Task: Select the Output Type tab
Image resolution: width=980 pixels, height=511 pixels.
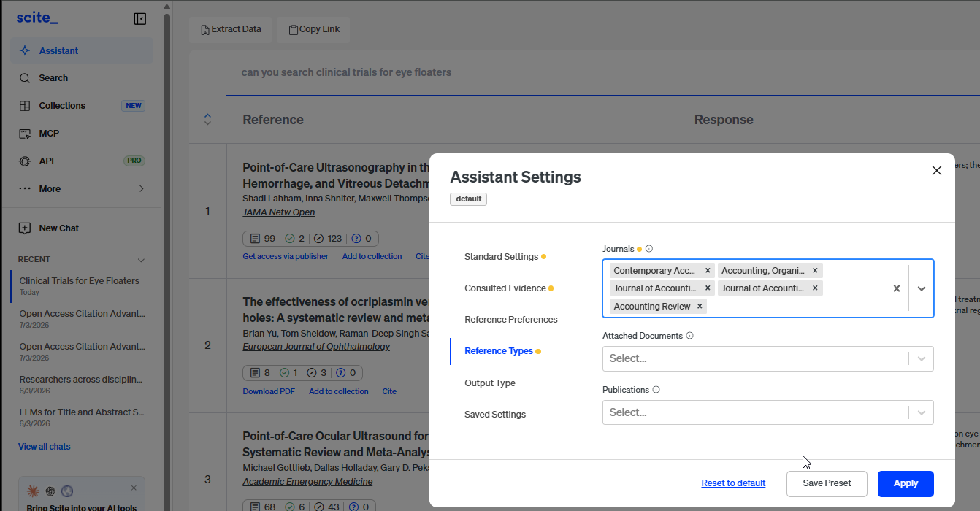Action: click(490, 383)
